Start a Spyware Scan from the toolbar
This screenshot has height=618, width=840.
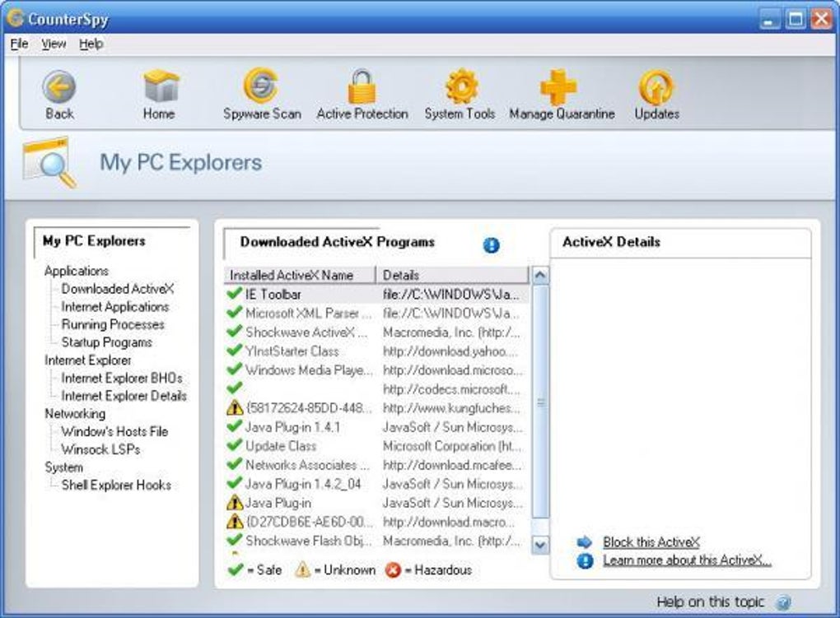(x=261, y=86)
